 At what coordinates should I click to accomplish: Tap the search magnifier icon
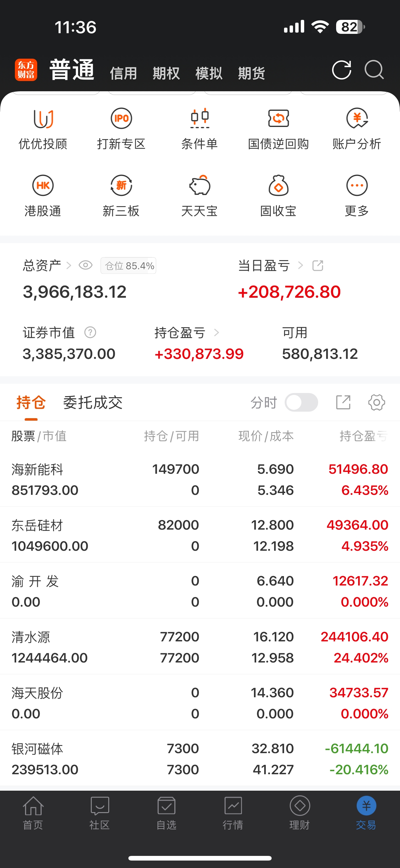tap(374, 70)
